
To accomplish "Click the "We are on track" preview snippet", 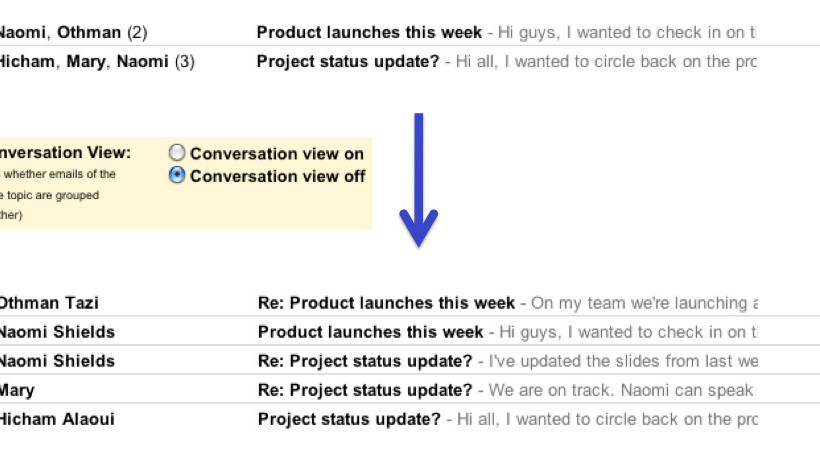I will 620,390.
